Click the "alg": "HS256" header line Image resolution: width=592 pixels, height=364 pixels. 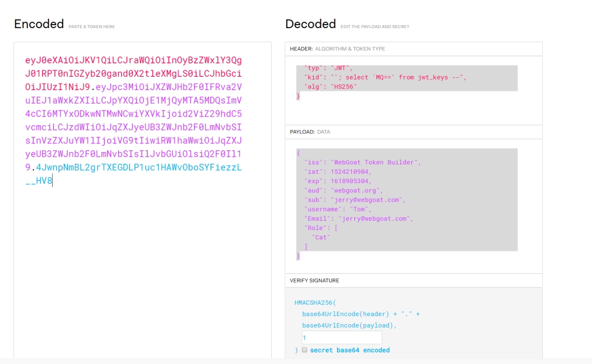[x=330, y=87]
